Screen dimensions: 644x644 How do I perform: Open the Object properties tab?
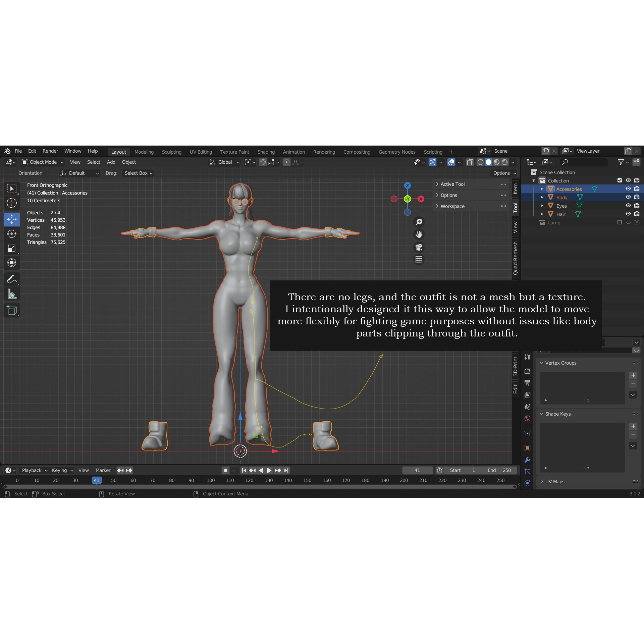pyautogui.click(x=527, y=448)
